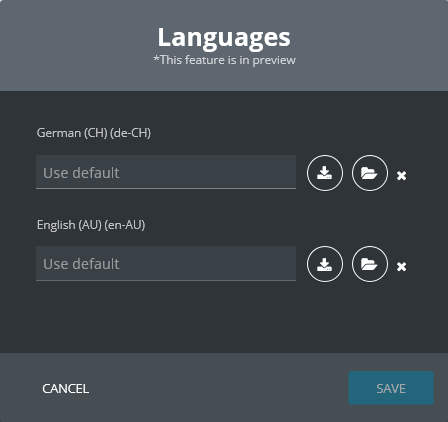Delete the de-CH row with x icon
Screen dimensions: 448x422
pyautogui.click(x=401, y=175)
